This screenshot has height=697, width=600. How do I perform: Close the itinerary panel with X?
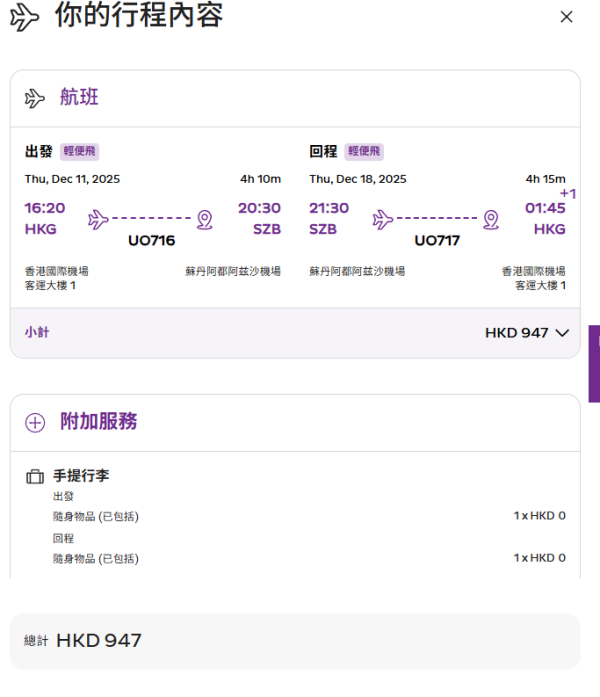[x=566, y=17]
